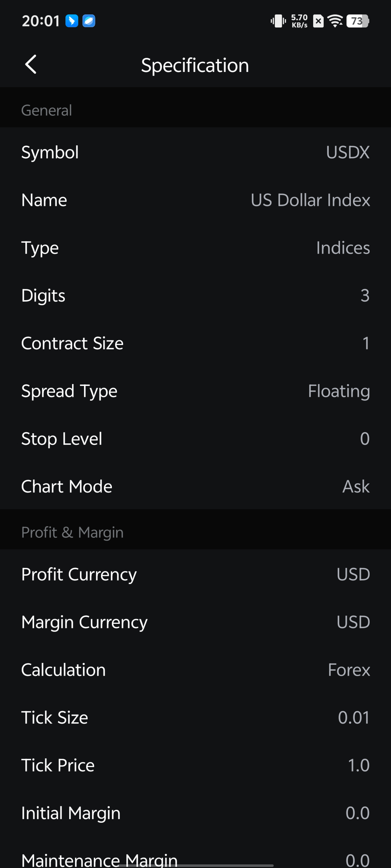The image size is (391, 868).
Task: Tap the Calculation Forex value
Action: (349, 670)
